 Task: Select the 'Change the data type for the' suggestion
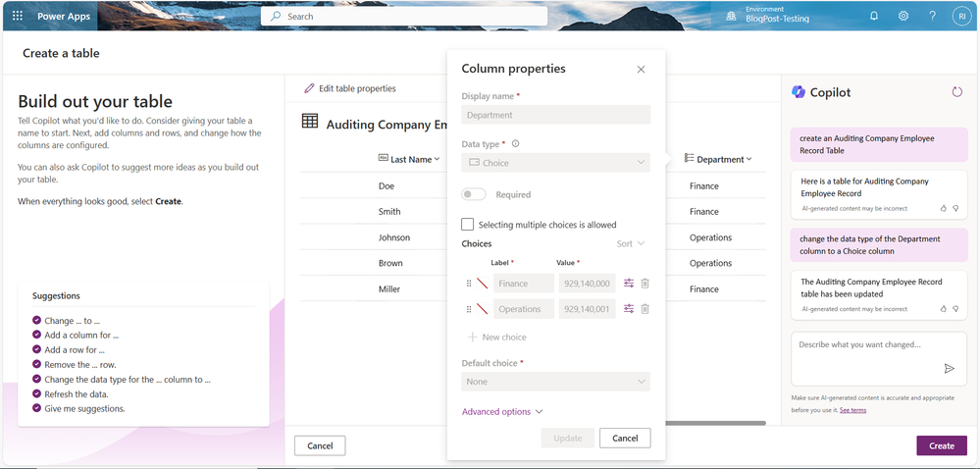[122, 380]
